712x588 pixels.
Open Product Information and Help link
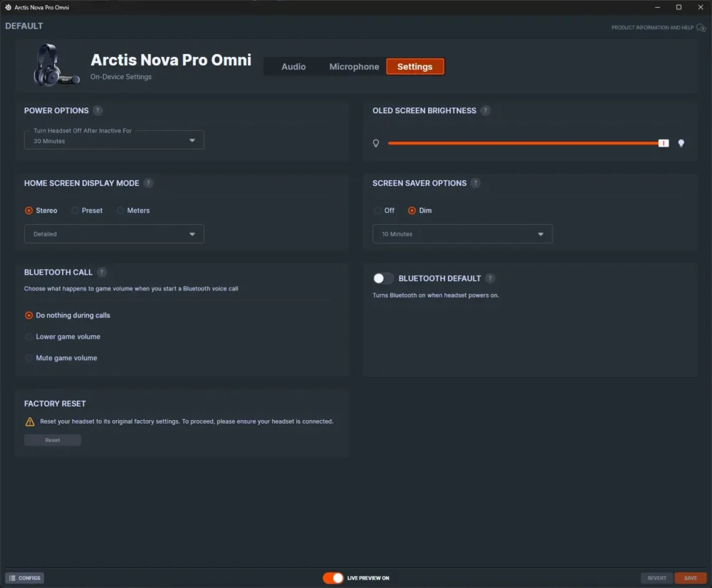[x=652, y=28]
